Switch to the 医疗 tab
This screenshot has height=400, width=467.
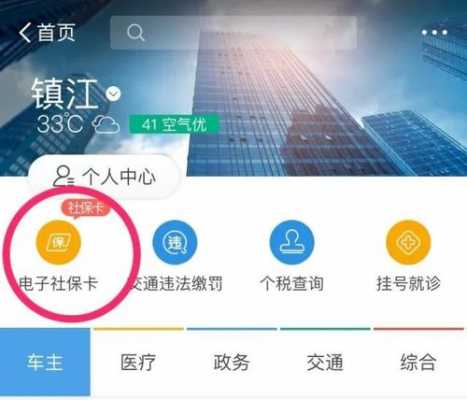click(x=138, y=362)
